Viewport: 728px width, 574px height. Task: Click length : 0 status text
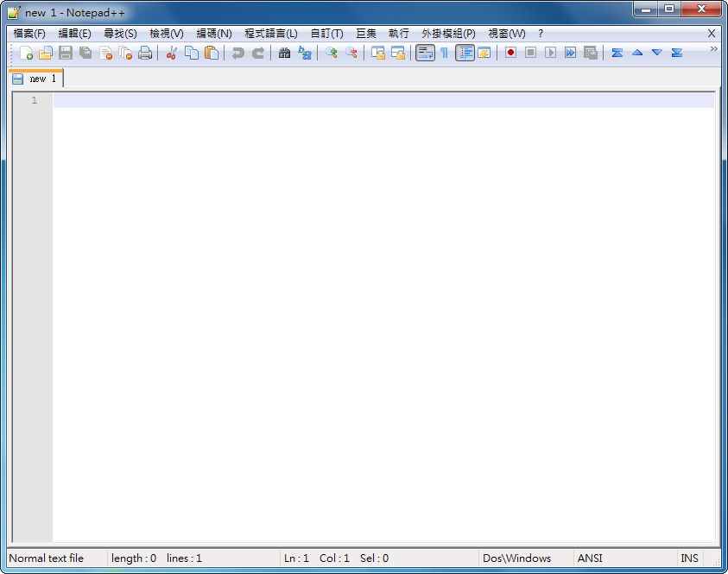pos(134,558)
